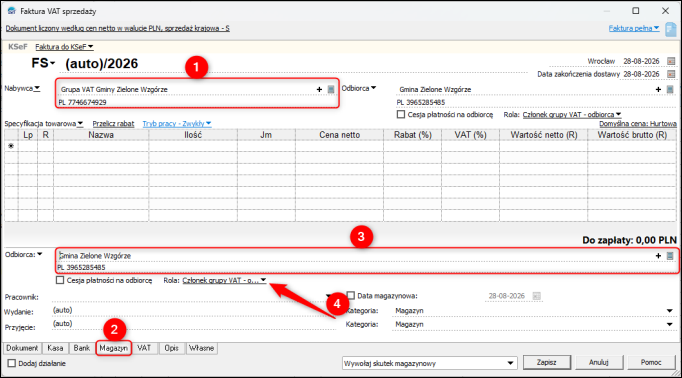This screenshot has width=682, height=378.
Task: Add new contractor via top Odbiorca plus
Action: click(x=658, y=89)
